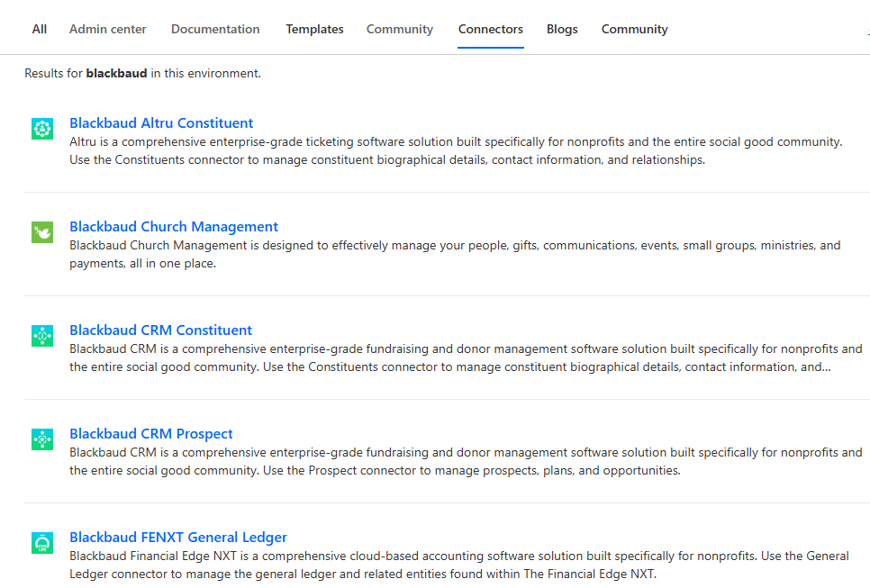Go to the Templates tab
Screen dimensions: 870x588
click(314, 29)
